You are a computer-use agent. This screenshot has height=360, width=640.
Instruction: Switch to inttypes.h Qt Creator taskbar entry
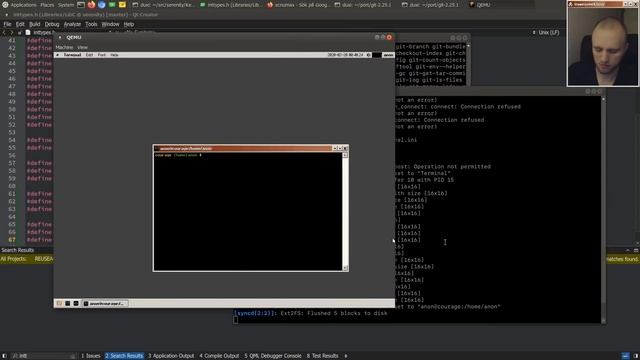pos(231,5)
